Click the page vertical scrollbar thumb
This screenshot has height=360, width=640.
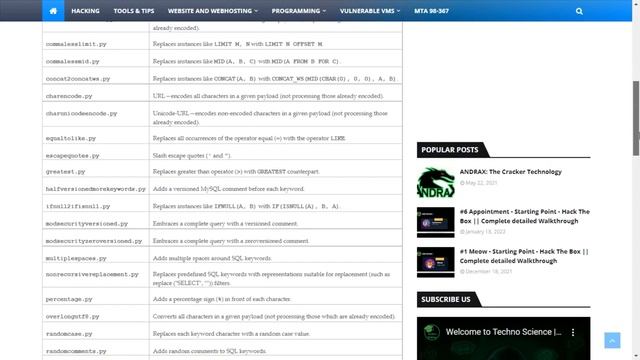click(x=636, y=118)
